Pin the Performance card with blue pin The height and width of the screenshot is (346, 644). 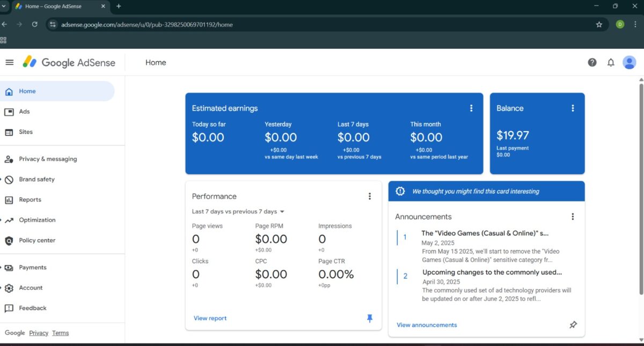tap(369, 319)
